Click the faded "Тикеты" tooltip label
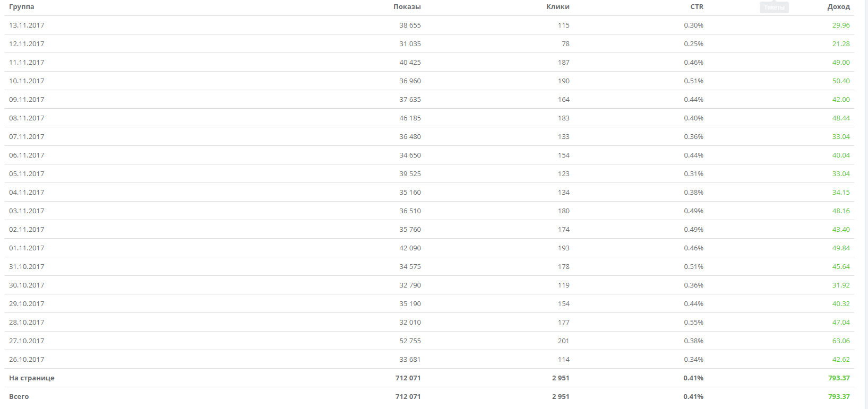The image size is (868, 409). click(x=774, y=7)
